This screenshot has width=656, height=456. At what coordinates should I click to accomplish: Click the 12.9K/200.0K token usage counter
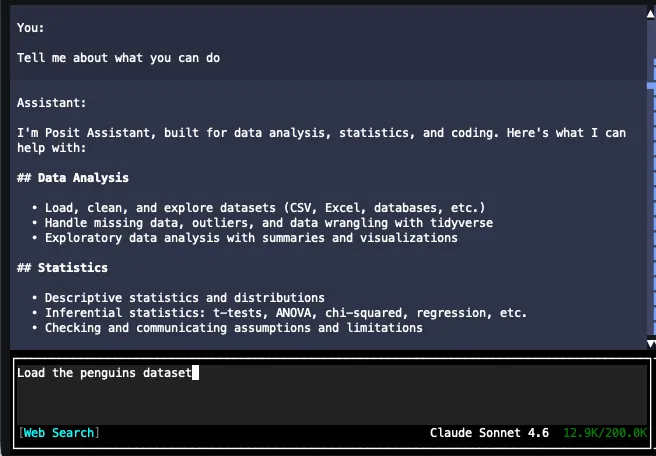click(604, 433)
